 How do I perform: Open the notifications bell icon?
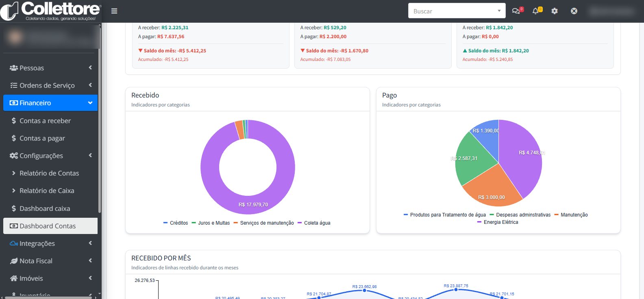(535, 11)
